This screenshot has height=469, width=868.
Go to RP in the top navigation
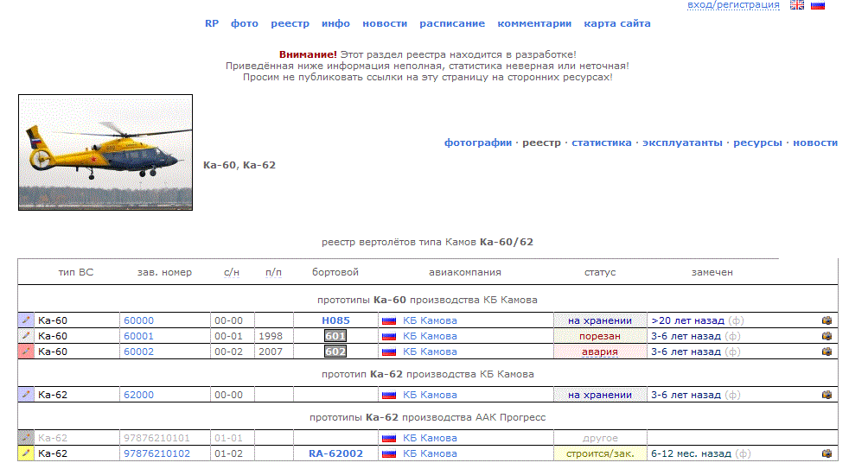(x=212, y=23)
